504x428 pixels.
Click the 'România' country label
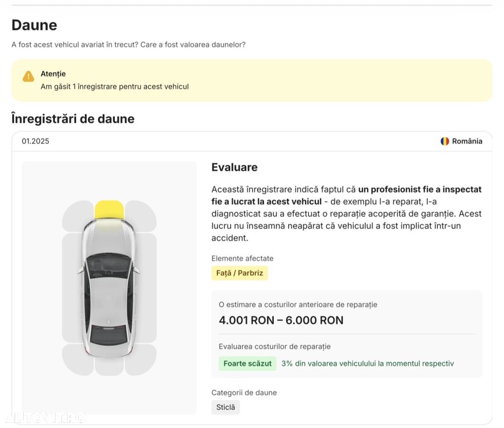467,141
